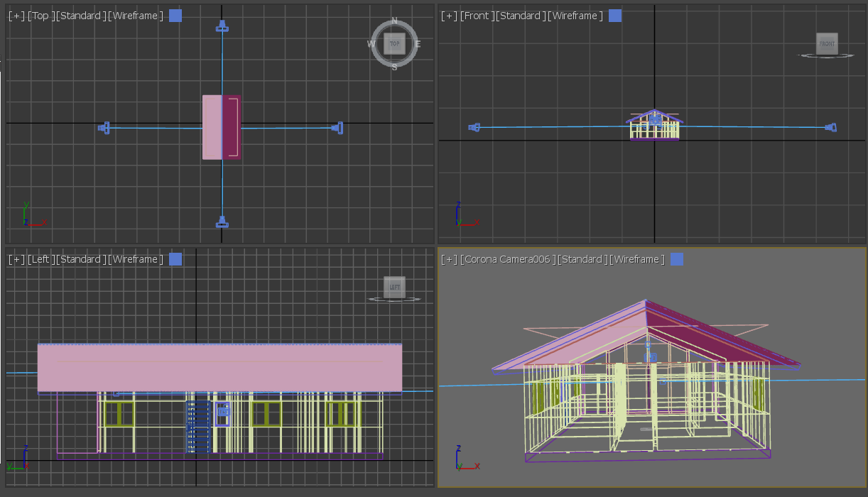The image size is (868, 497).
Task: Click the blue filter square in Front viewport
Action: tap(615, 16)
